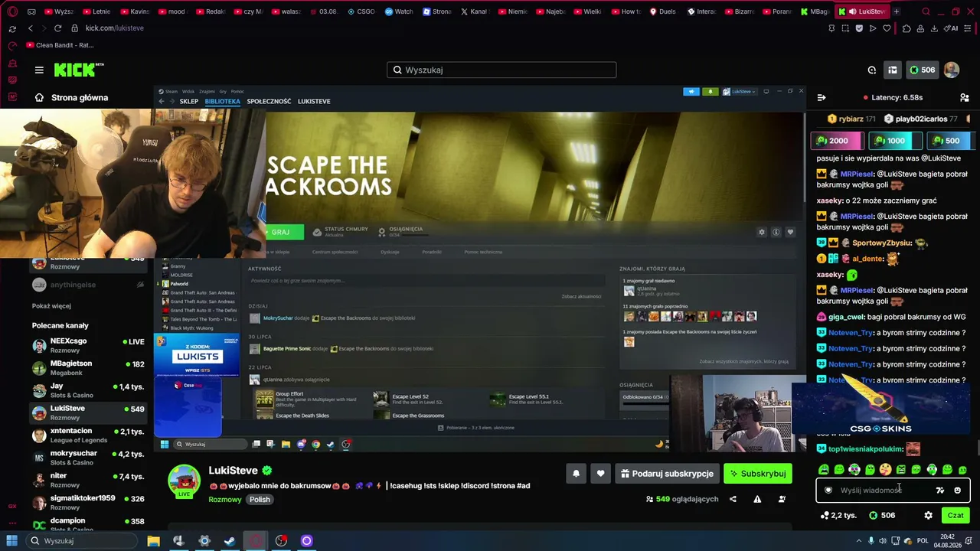
Task: Collapse the chat panel with the arrow icon
Action: tap(822, 97)
